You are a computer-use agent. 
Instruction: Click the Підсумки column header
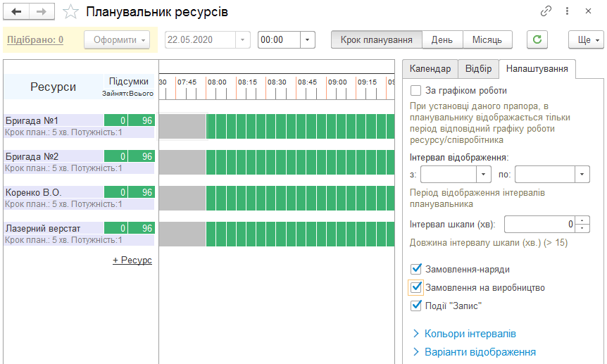click(129, 82)
